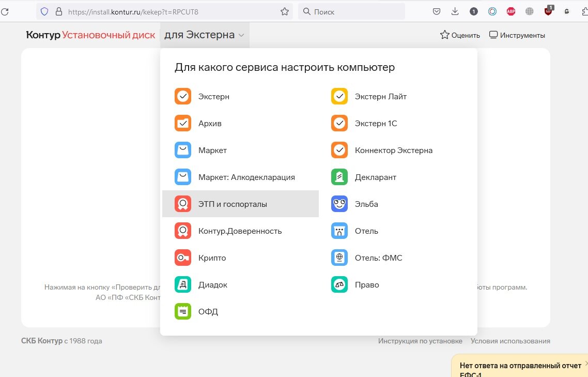This screenshot has height=377, width=588.
Task: Select Экстерн from service list
Action: click(x=240, y=97)
